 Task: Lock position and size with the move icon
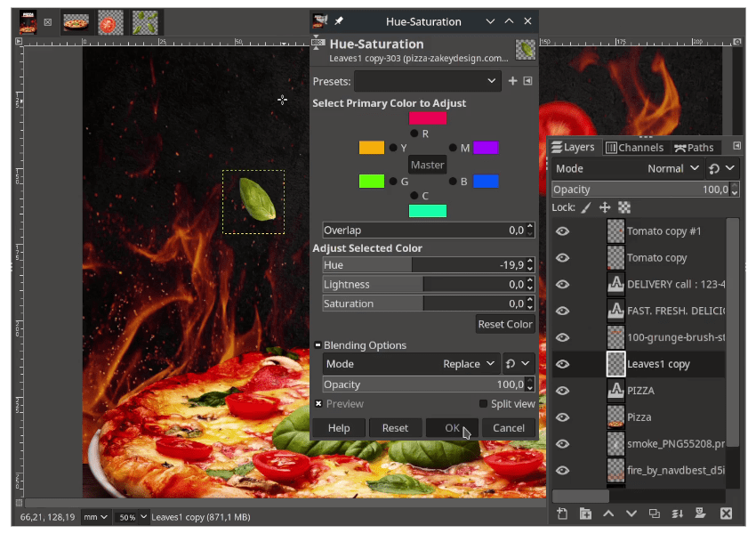(605, 207)
